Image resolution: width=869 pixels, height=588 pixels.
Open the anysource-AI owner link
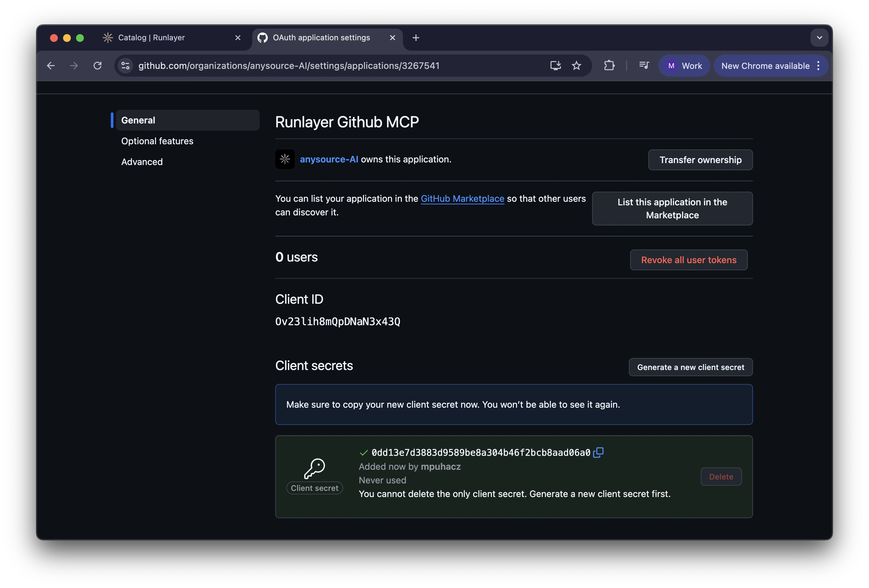329,159
